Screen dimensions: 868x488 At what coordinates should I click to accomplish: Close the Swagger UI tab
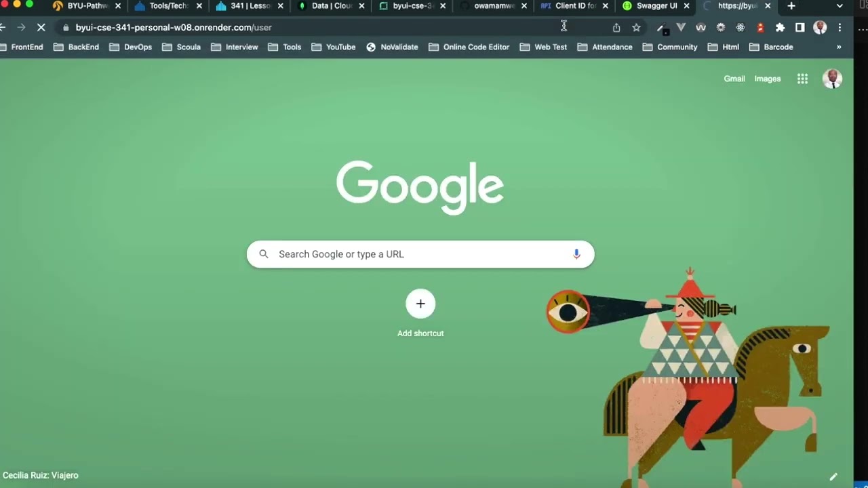(x=687, y=6)
